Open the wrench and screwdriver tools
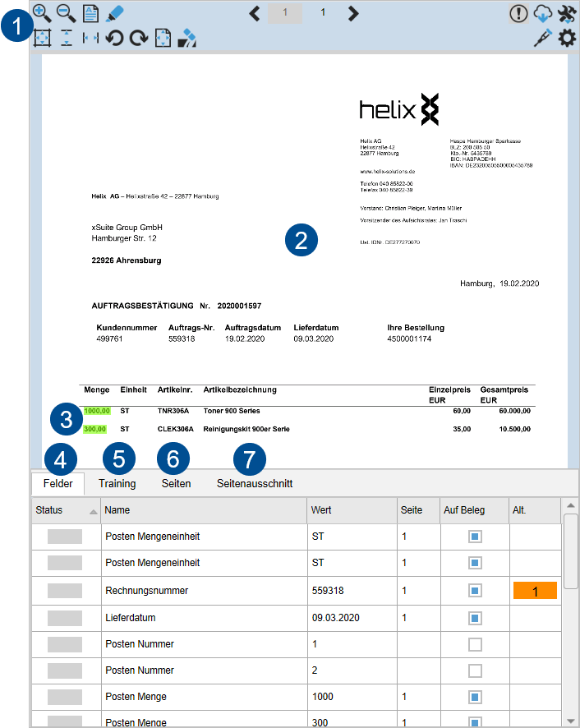Image resolution: width=580 pixels, height=728 pixels. 567,13
